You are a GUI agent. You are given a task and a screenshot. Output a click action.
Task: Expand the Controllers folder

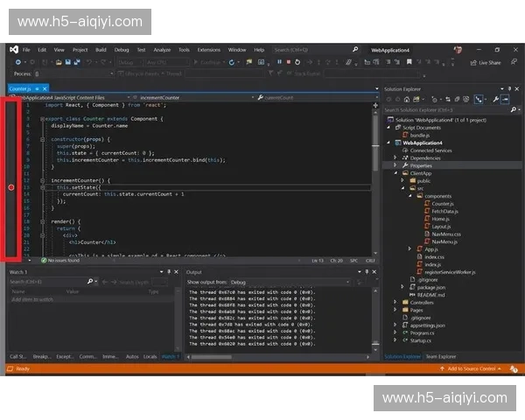(395, 302)
